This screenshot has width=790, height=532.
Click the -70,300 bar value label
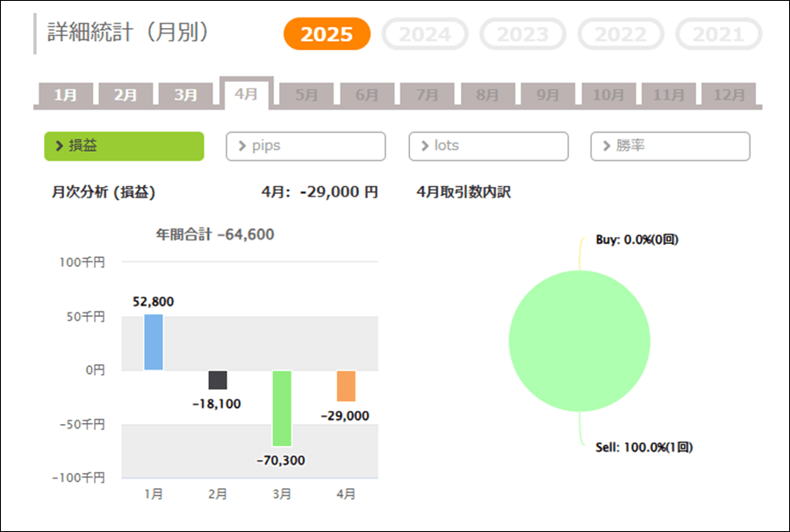[x=281, y=461]
